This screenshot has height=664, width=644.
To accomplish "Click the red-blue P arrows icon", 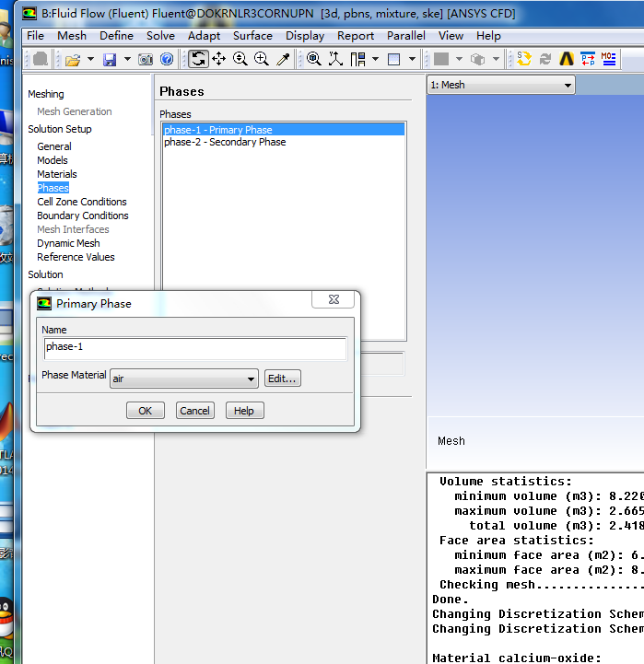I will point(588,59).
